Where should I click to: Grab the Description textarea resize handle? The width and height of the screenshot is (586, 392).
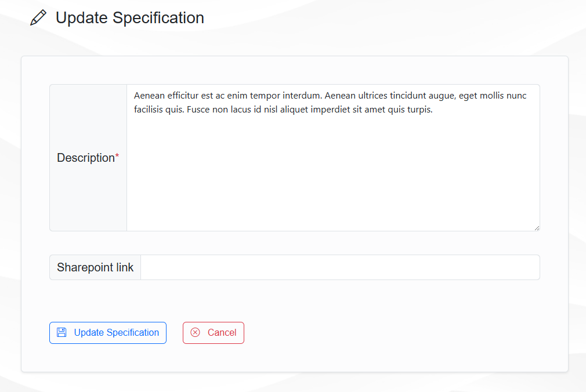pos(536,227)
